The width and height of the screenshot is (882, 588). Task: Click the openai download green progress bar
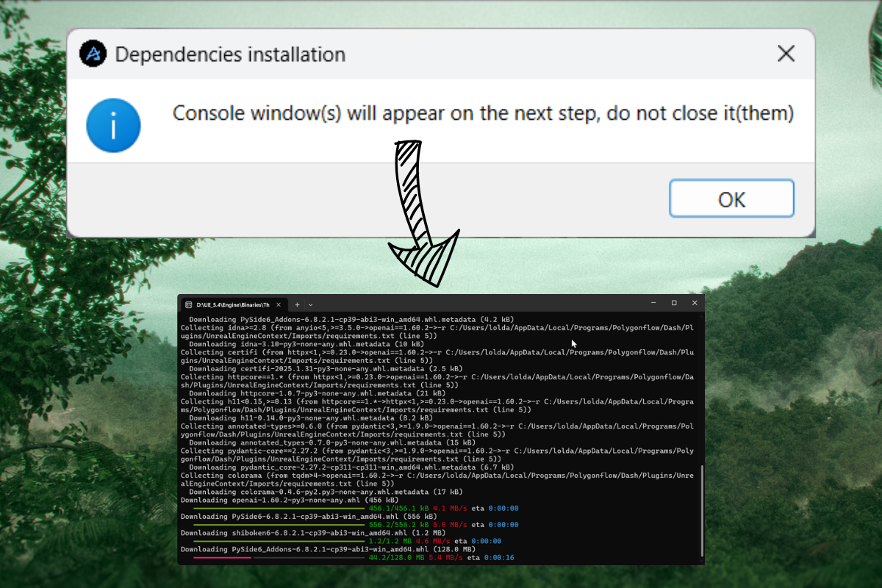tap(279, 508)
